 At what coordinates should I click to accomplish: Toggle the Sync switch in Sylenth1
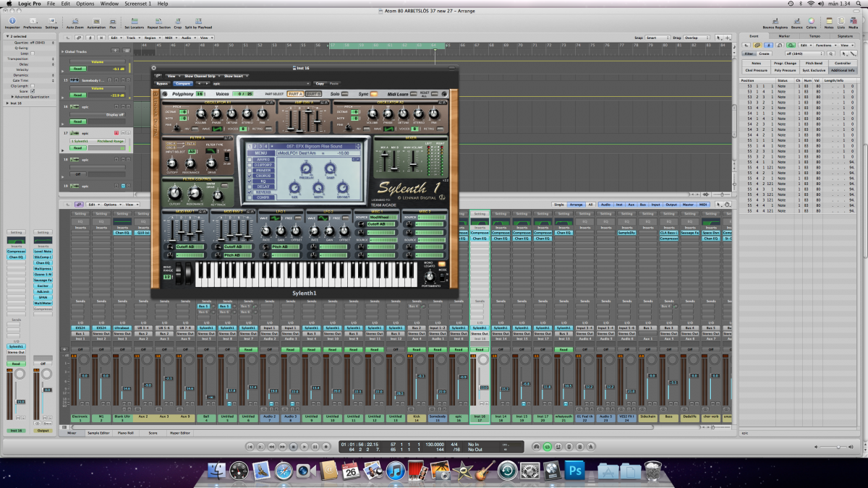375,94
